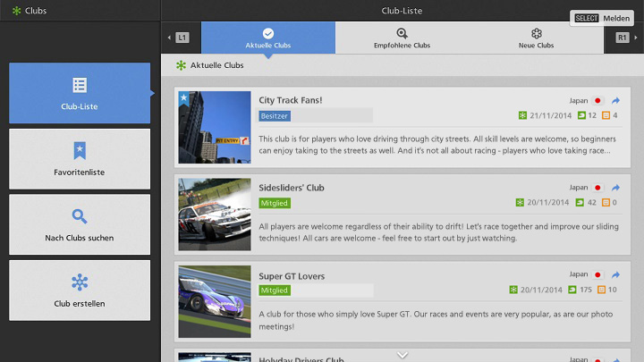Click share arrow icon for Sidesliders' Club

coord(615,188)
